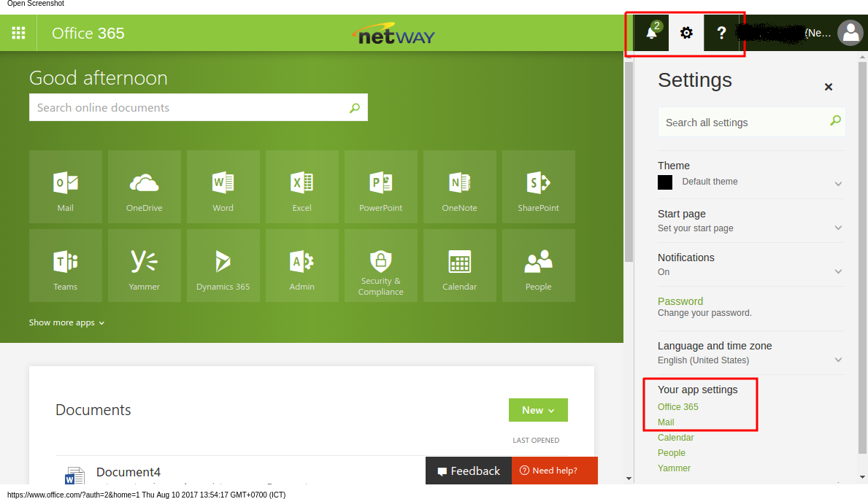Launch OneDrive from app tiles
This screenshot has height=499, width=868.
point(144,187)
